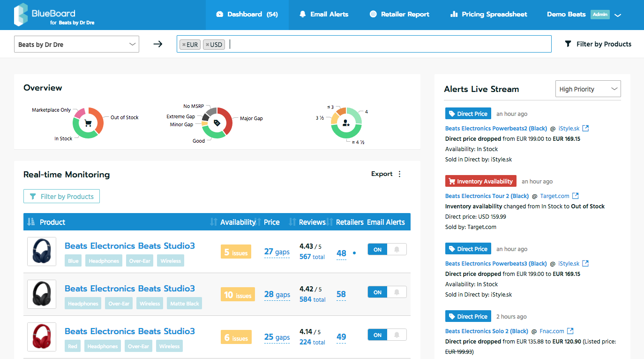Click the Matte Black tag
Viewport: 644px width, 359px height.
click(x=185, y=304)
